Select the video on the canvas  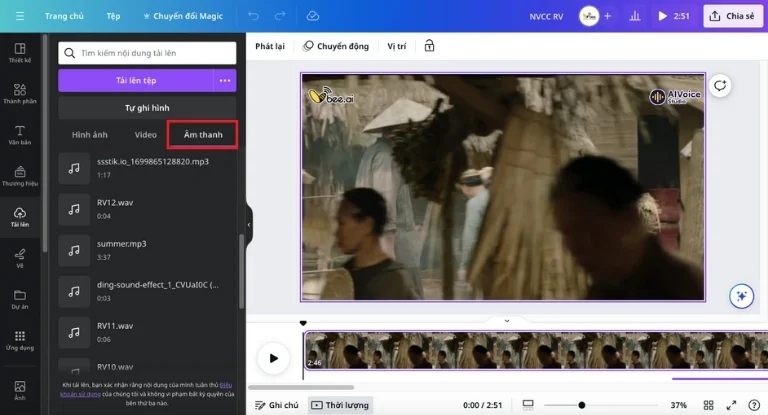pos(503,187)
